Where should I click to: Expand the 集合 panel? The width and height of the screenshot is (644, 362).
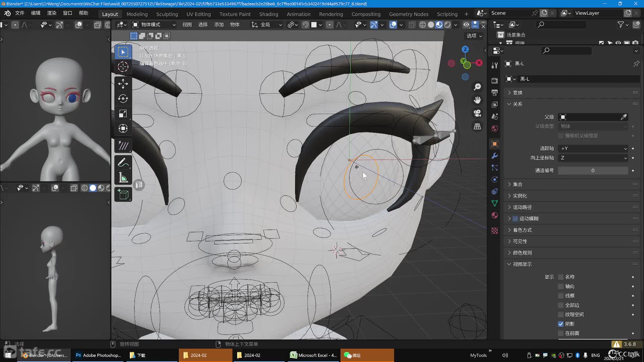click(572, 184)
